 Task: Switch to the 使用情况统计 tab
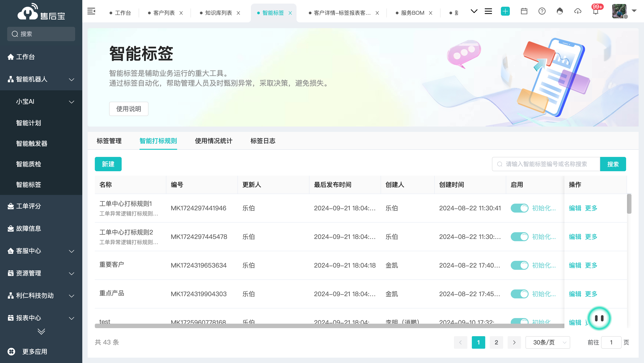pyautogui.click(x=214, y=141)
